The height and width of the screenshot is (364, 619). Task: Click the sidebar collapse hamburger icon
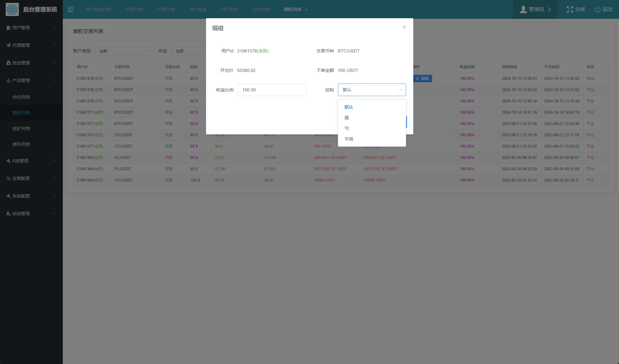point(71,9)
